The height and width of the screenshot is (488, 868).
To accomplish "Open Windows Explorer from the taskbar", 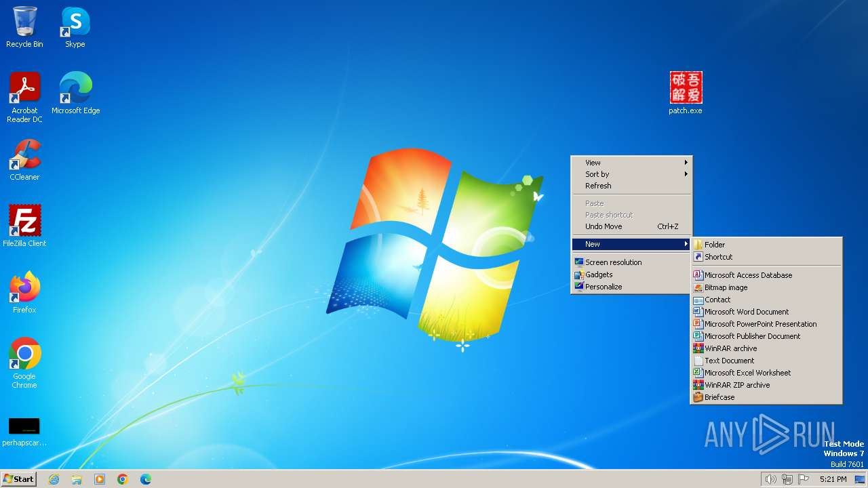I will tap(77, 479).
